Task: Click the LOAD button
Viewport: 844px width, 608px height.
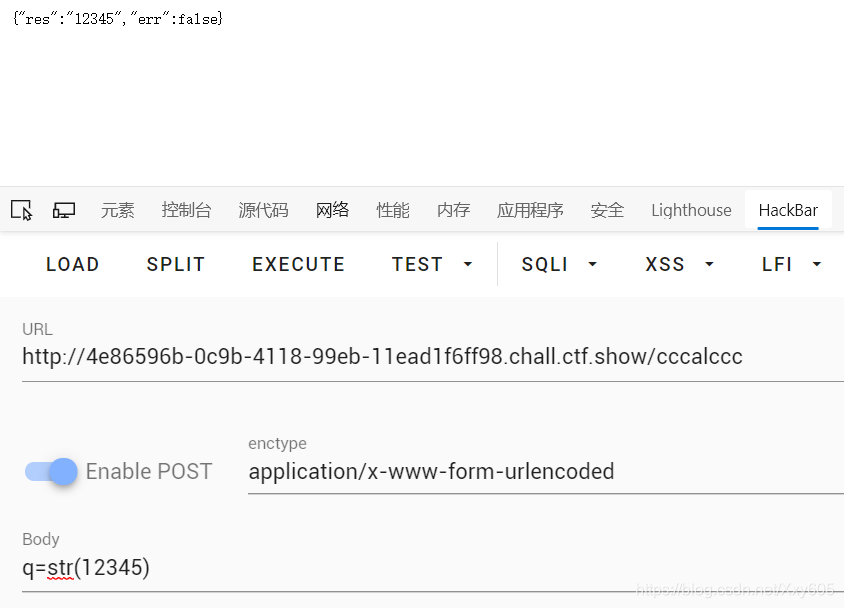Action: [x=72, y=264]
